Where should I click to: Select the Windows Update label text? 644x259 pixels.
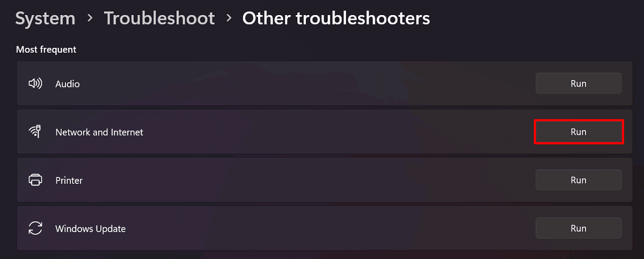point(90,229)
